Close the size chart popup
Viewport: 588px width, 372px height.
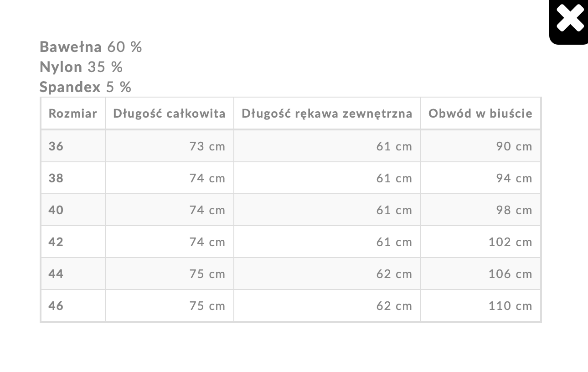point(569,19)
